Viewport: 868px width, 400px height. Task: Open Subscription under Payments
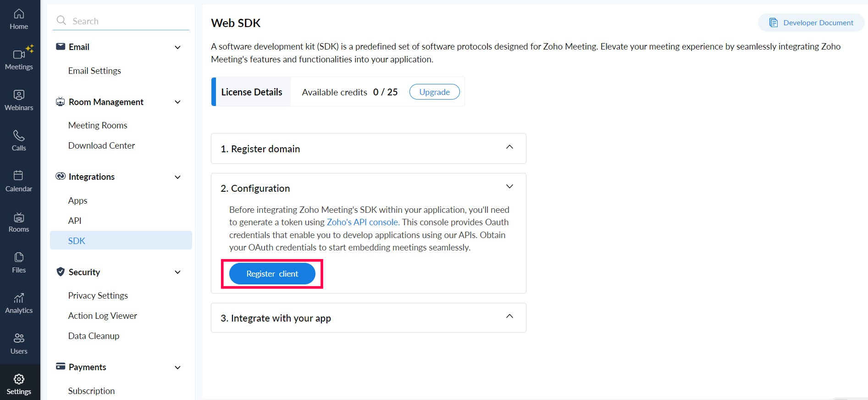[x=91, y=391]
